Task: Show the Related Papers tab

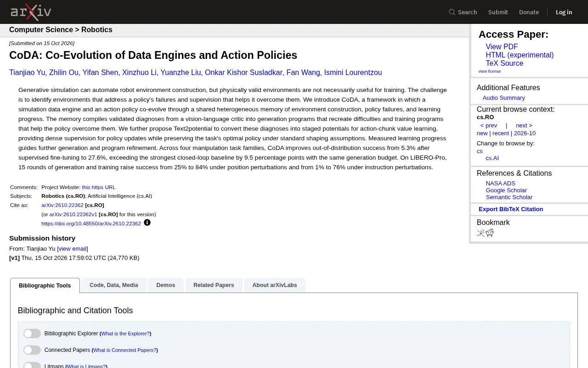Action: pyautogui.click(x=214, y=285)
